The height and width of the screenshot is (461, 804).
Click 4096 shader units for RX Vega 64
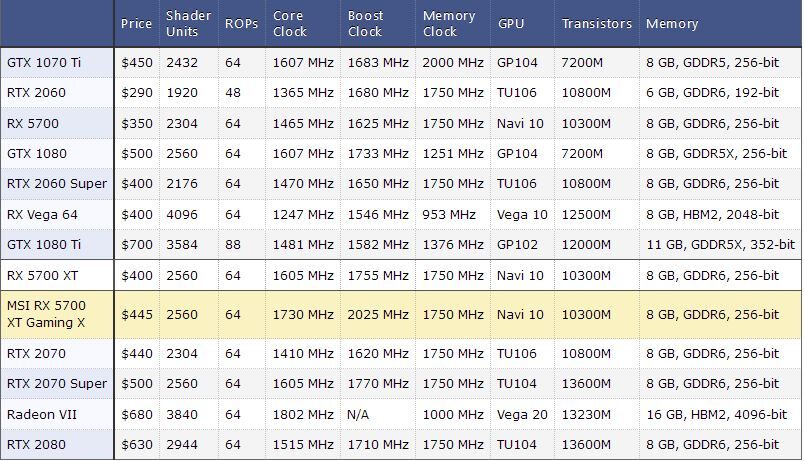coord(182,214)
